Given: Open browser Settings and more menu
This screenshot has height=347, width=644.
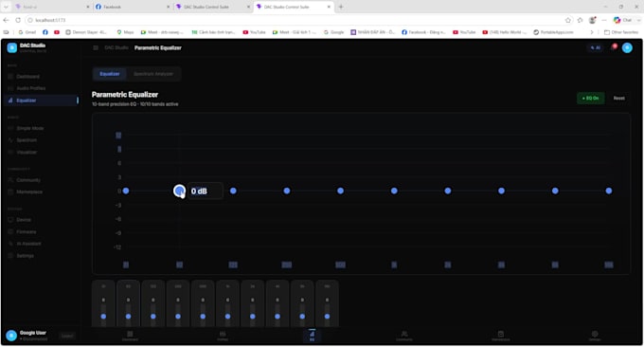Looking at the screenshot, I should pos(604,20).
